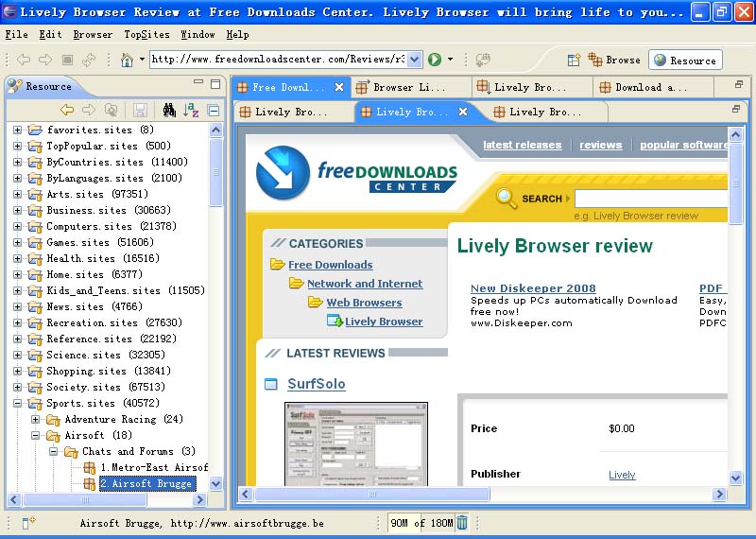Open the Help menu
This screenshot has height=539, width=756.
(238, 34)
